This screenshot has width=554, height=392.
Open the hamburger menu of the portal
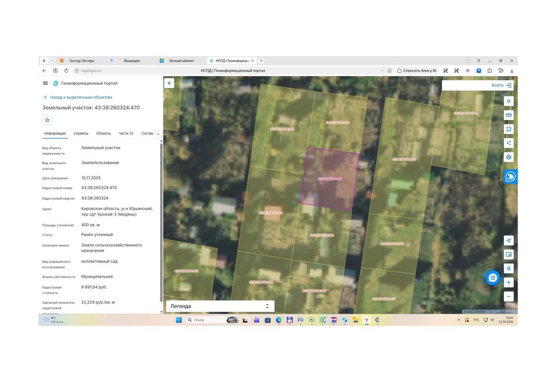(x=45, y=83)
